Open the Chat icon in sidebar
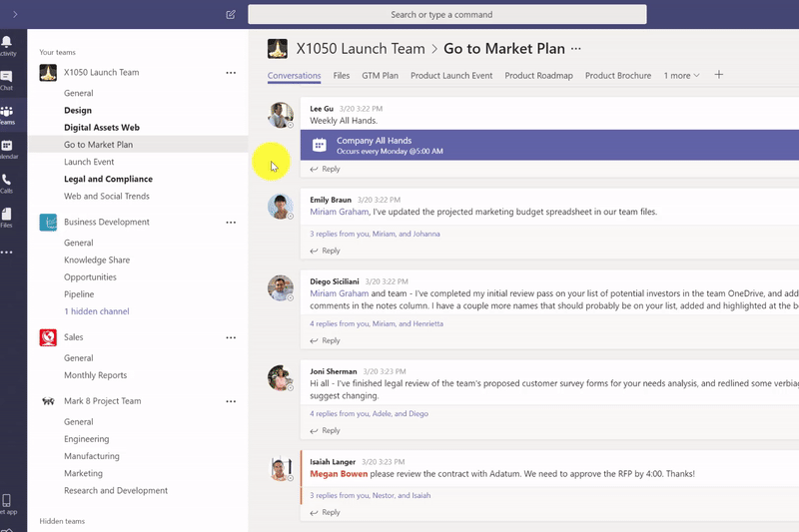The width and height of the screenshot is (799, 532). coord(7,77)
